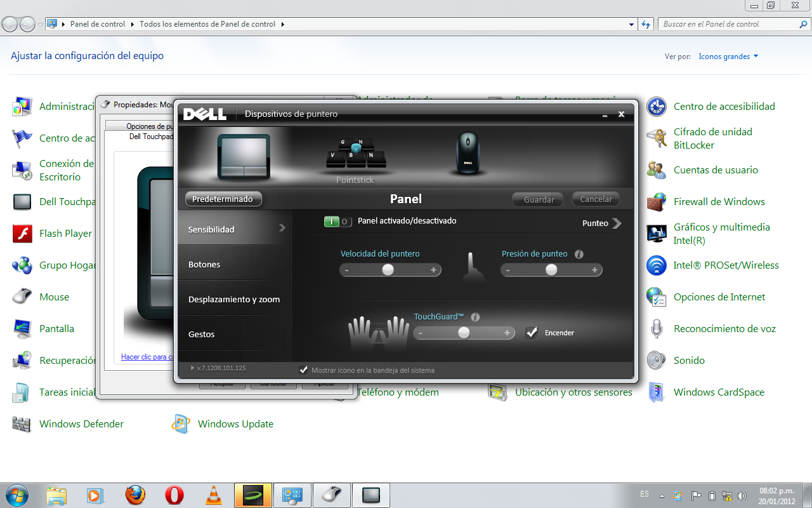Launch Firefox from the taskbar
Image resolution: width=812 pixels, height=508 pixels.
134,495
